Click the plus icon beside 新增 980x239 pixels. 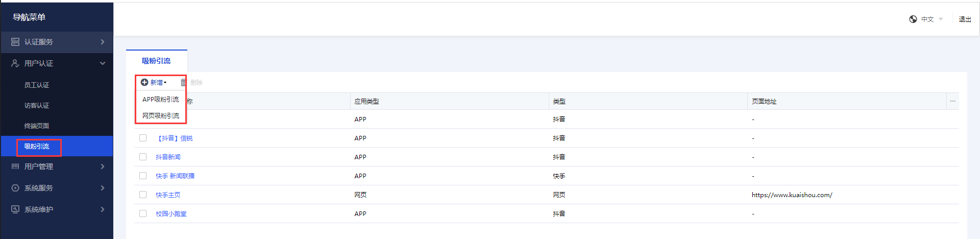coord(144,82)
